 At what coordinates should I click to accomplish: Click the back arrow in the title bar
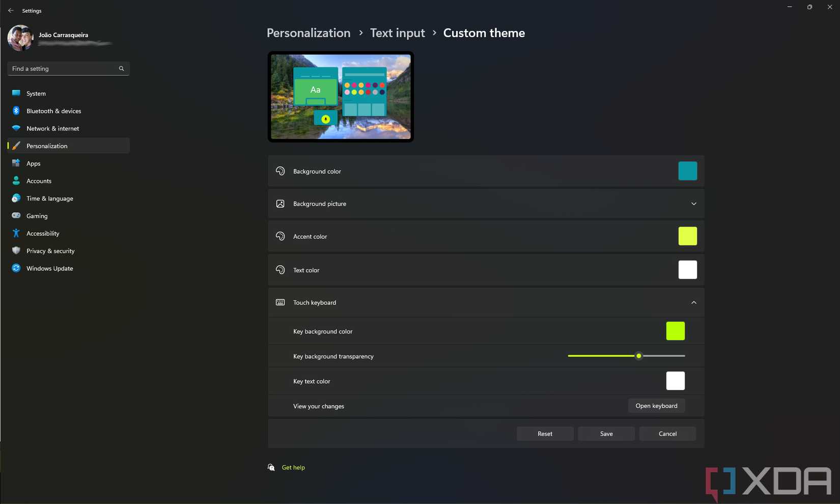click(10, 10)
